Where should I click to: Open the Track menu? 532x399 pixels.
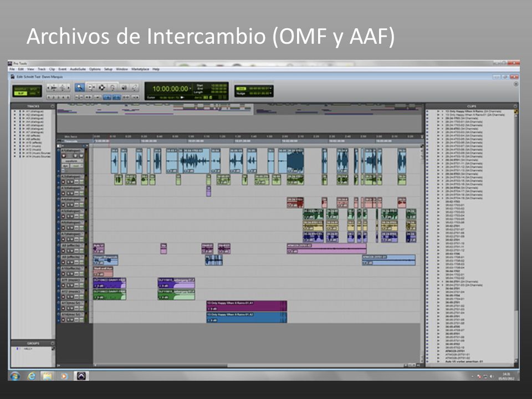[42, 69]
